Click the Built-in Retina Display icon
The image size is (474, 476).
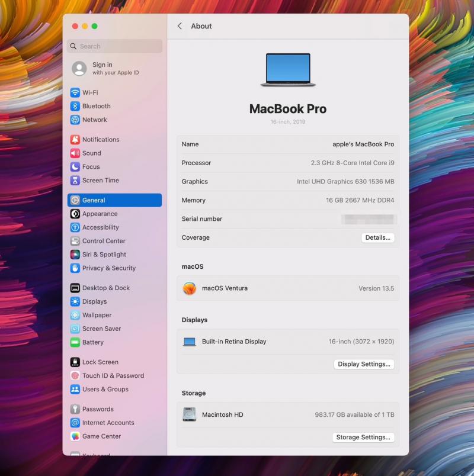(189, 342)
